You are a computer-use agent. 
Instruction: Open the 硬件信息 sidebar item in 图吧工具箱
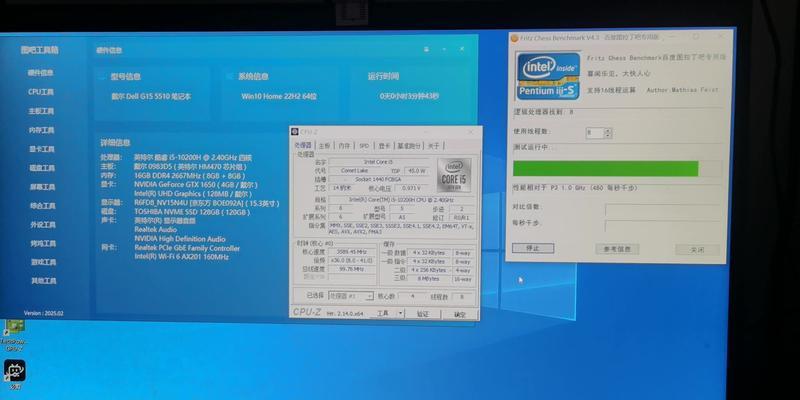(x=41, y=73)
